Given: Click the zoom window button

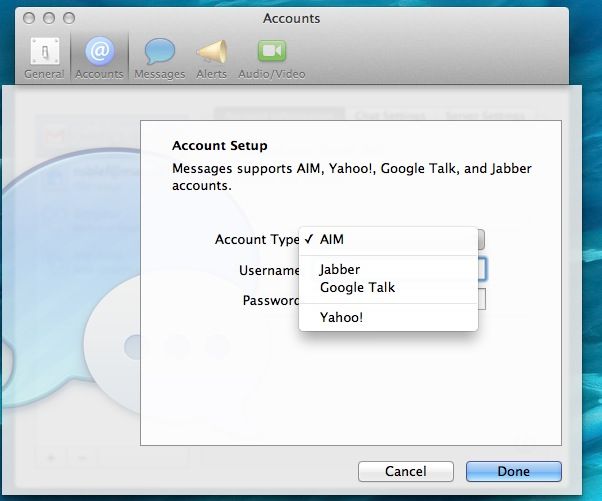Looking at the screenshot, I should pyautogui.click(x=69, y=18).
